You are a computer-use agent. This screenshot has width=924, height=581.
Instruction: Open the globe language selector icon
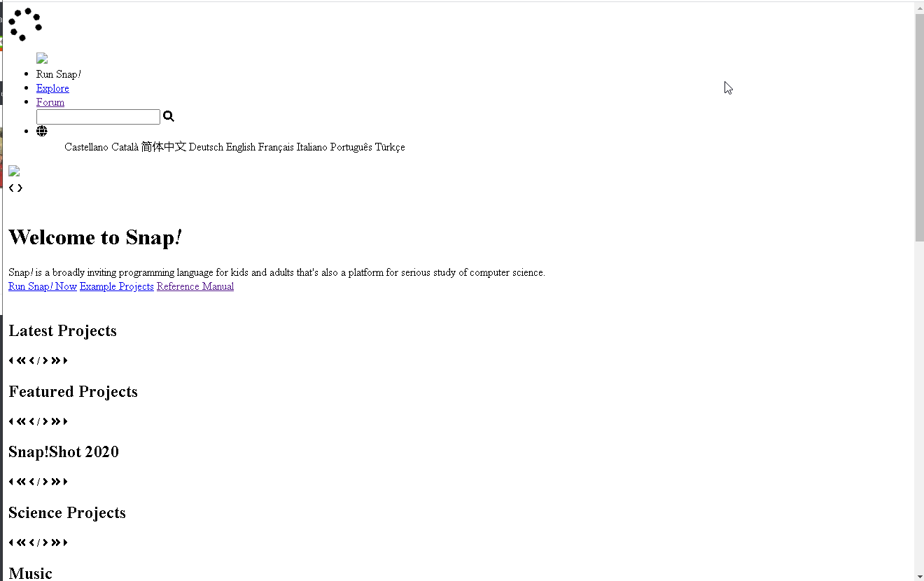point(42,131)
